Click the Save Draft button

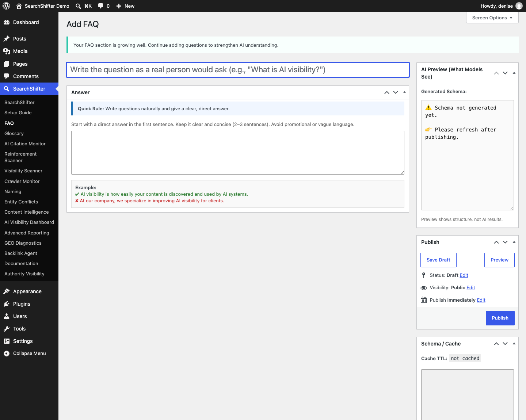click(438, 260)
